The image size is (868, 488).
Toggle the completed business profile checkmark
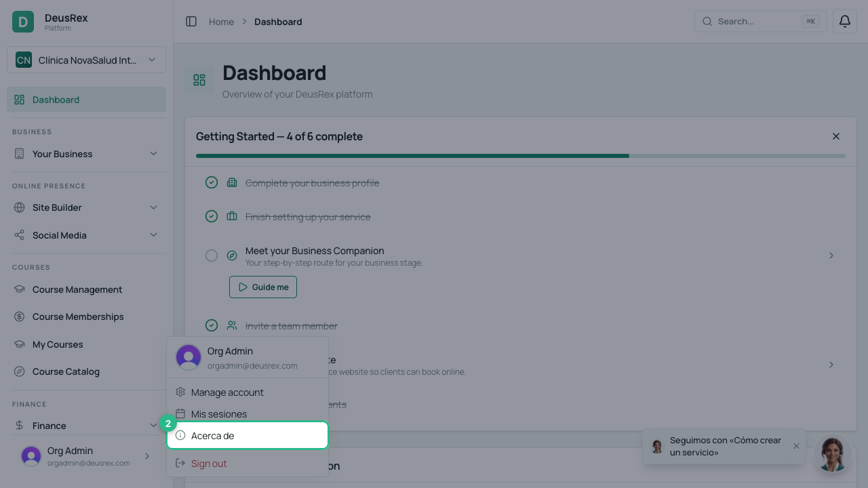[212, 183]
